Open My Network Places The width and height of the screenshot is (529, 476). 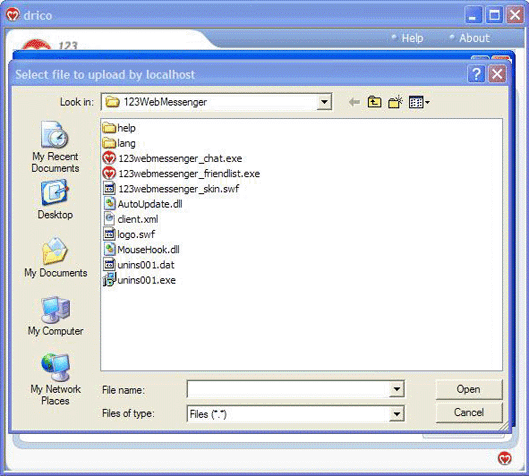coord(55,379)
